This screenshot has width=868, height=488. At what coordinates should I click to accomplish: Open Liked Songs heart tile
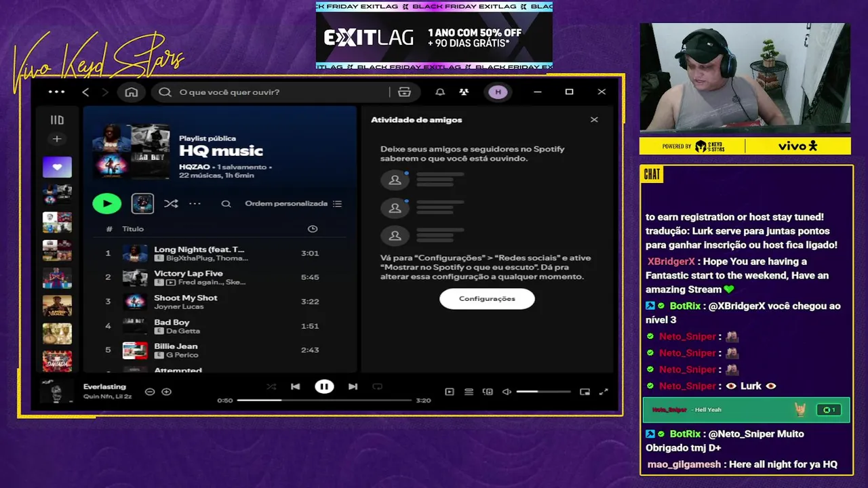click(57, 167)
